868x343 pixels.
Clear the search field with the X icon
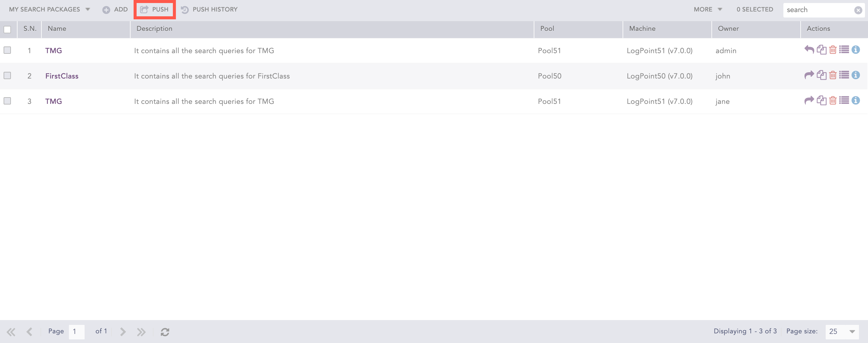tap(858, 10)
